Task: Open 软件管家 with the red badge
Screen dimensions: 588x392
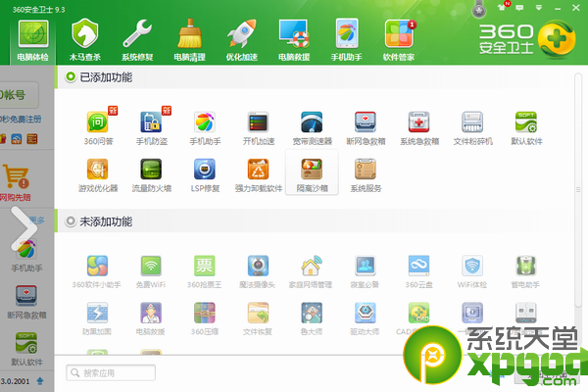Action: pos(399,40)
